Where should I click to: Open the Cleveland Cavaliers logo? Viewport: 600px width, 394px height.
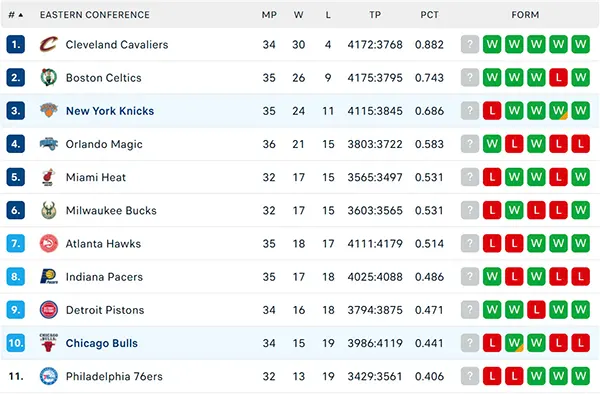(49, 44)
